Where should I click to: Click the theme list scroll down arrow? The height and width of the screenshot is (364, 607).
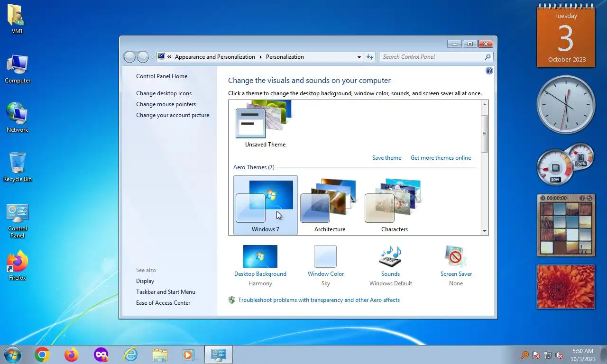click(x=485, y=231)
